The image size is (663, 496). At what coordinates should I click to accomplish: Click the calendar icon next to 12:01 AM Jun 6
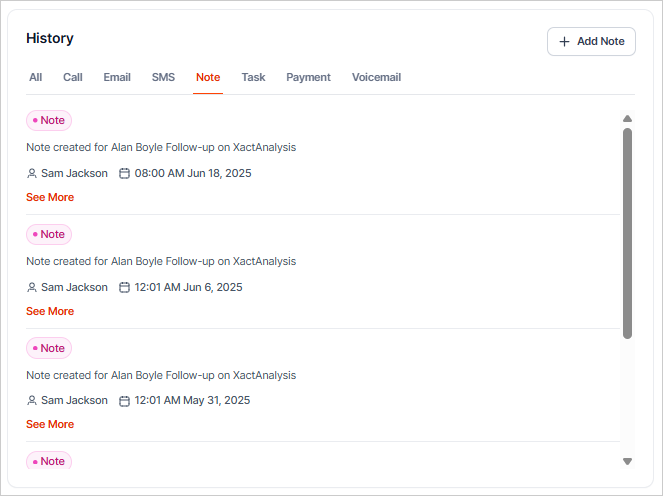tap(124, 287)
